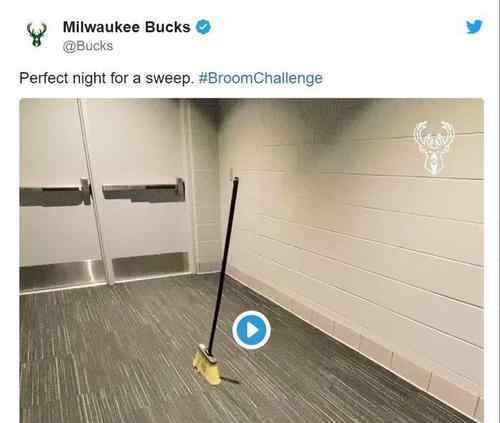Image resolution: width=500 pixels, height=423 pixels.
Task: Click the left door push bar in video
Action: coord(55,195)
